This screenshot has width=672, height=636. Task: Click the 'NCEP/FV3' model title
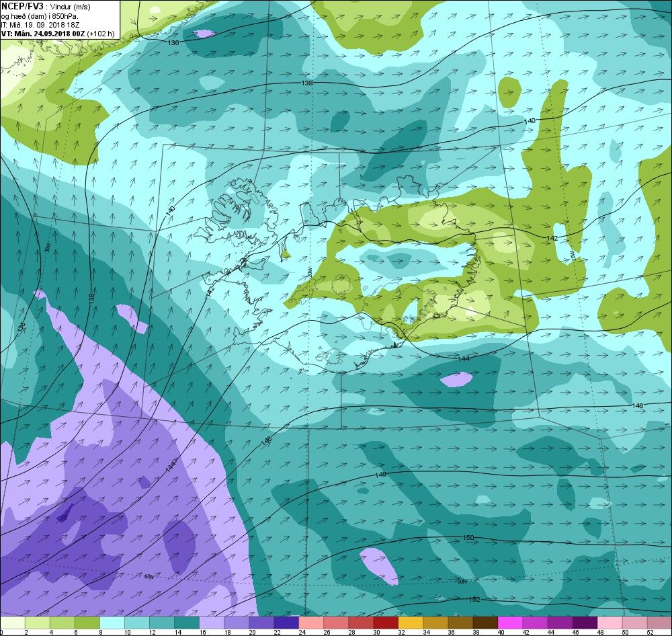click(22, 6)
